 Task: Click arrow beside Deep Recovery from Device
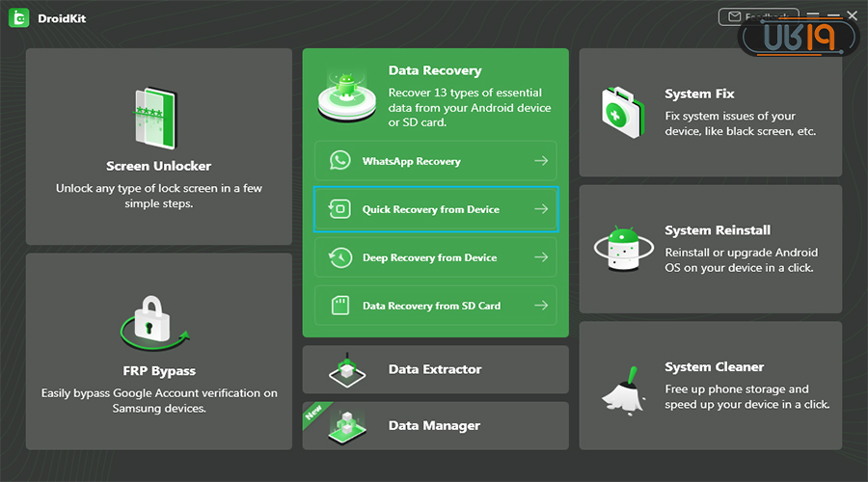pos(542,257)
